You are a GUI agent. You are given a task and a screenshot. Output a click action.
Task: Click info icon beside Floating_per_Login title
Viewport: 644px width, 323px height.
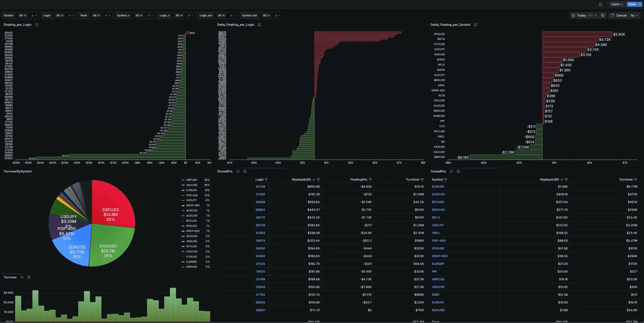point(37,25)
